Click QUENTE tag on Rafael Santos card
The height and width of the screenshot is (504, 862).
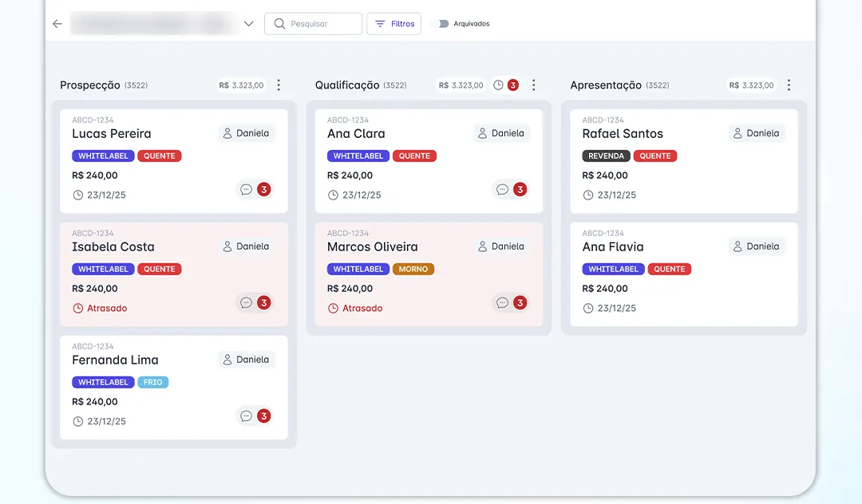tap(655, 156)
